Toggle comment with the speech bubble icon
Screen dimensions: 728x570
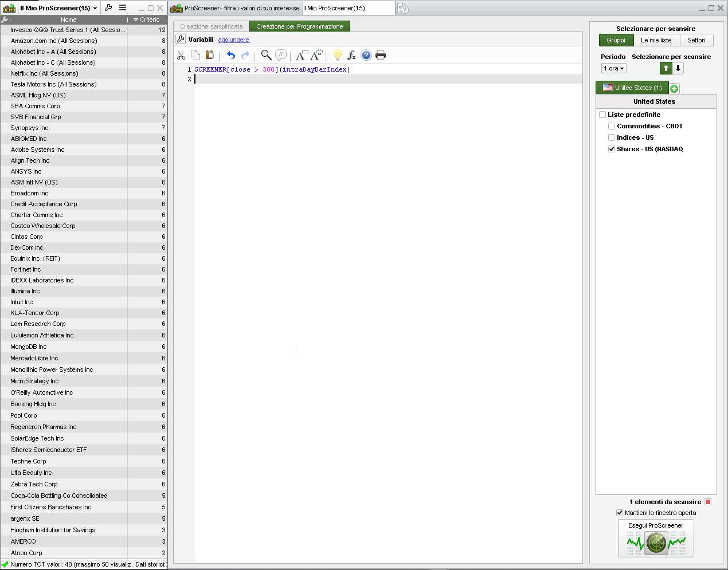pyautogui.click(x=281, y=55)
